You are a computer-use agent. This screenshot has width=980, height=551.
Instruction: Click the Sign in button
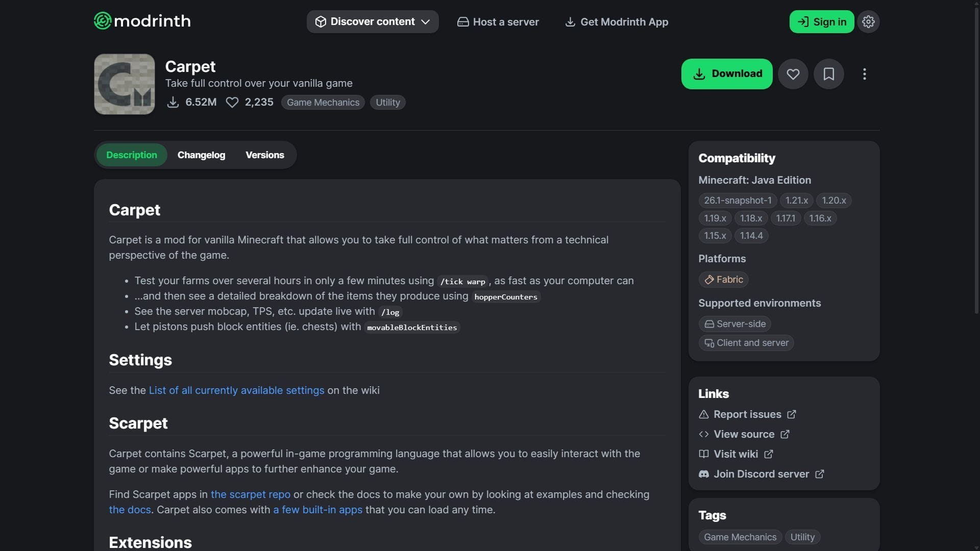pyautogui.click(x=821, y=22)
